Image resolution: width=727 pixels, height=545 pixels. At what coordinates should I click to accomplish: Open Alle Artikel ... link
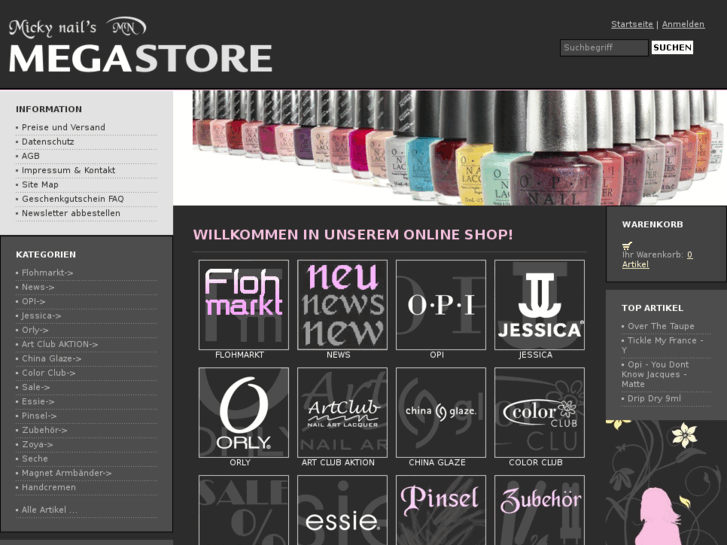point(50,510)
